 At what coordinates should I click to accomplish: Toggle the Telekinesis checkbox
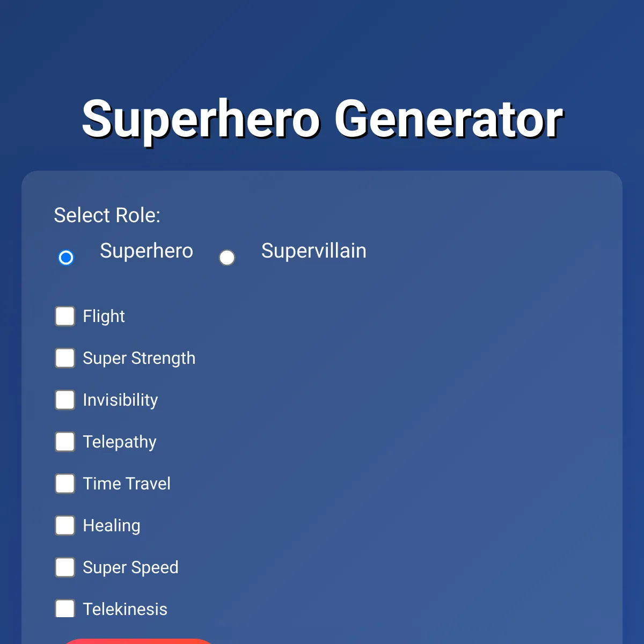point(65,609)
